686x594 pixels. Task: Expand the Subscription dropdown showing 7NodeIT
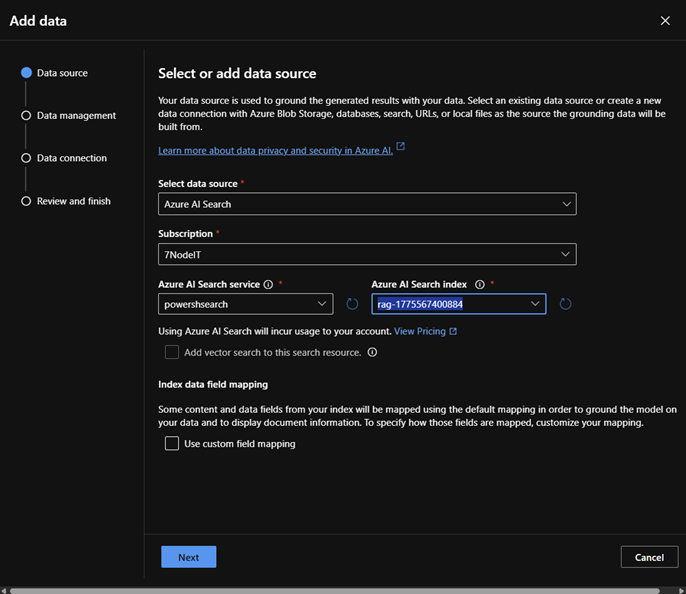click(x=367, y=254)
